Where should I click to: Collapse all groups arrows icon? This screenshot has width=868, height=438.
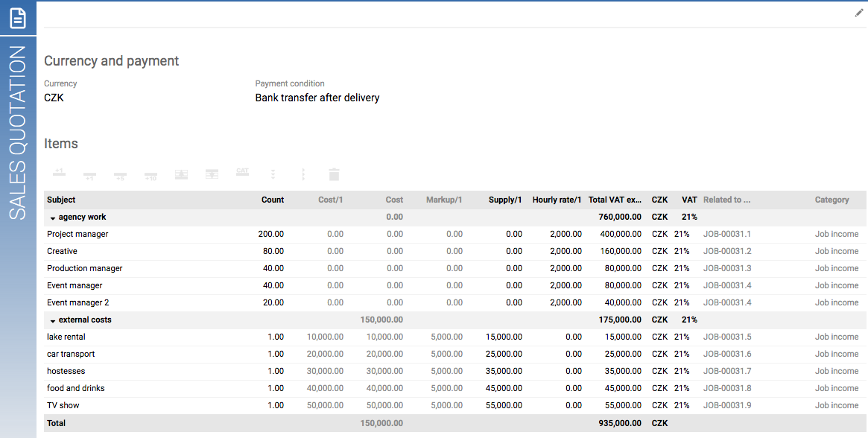tap(303, 174)
